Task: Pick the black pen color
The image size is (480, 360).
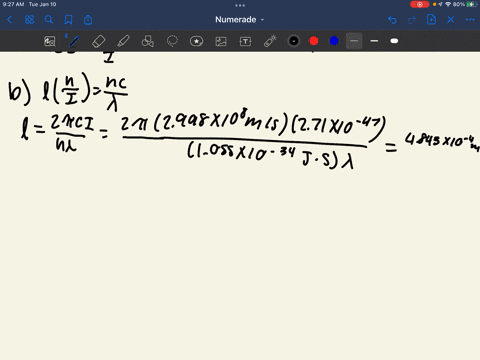Action: coord(294,41)
